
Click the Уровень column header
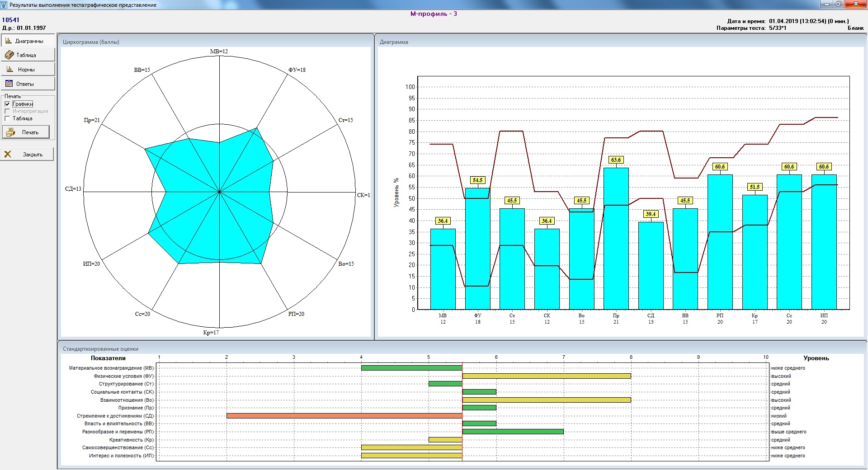click(816, 358)
